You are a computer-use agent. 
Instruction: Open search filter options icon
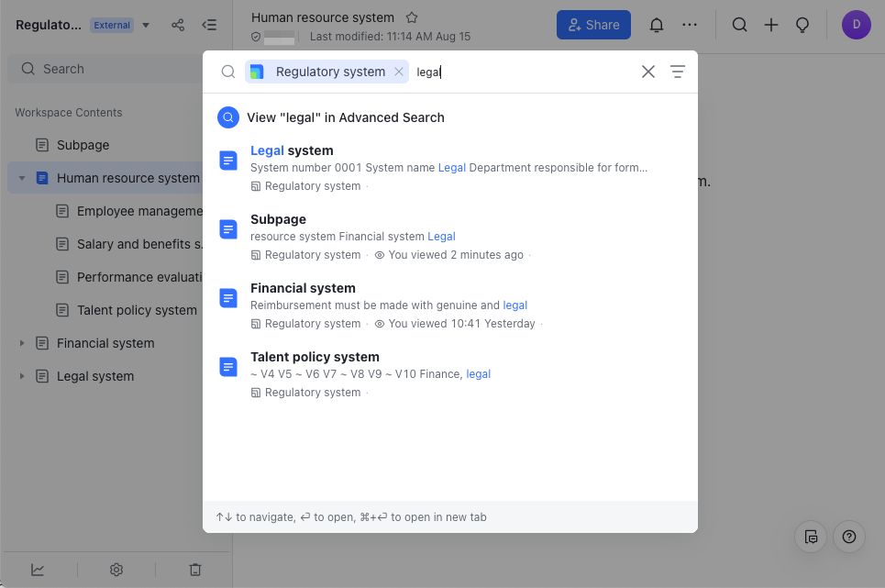[678, 72]
